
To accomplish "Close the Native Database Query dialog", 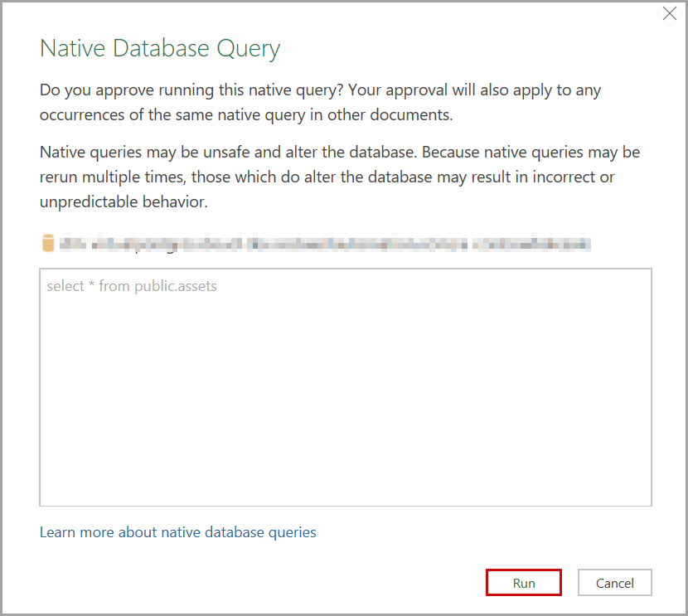I will [670, 13].
